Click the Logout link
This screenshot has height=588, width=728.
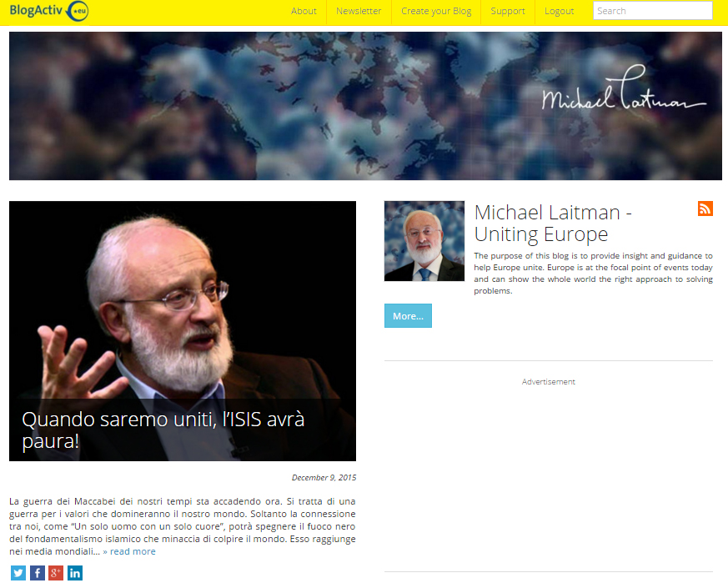point(559,11)
